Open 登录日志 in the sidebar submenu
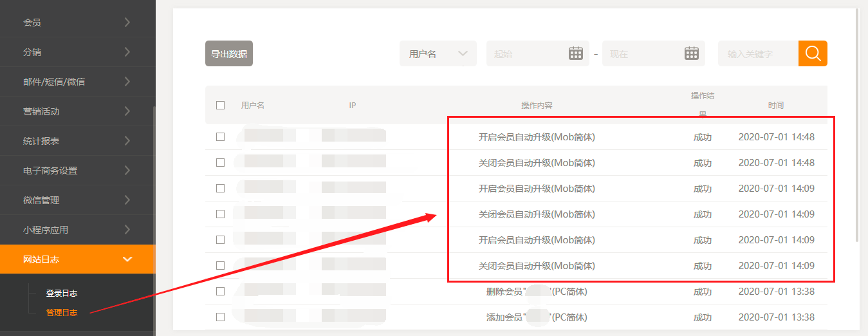The image size is (868, 336). [x=62, y=293]
